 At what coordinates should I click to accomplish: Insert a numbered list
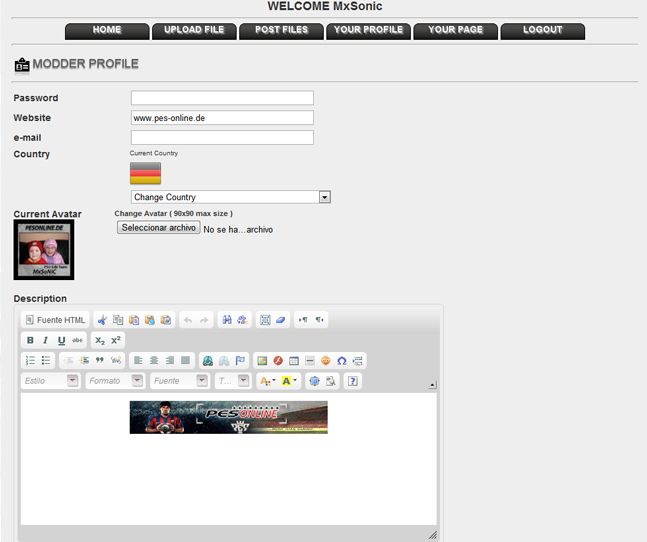click(30, 361)
